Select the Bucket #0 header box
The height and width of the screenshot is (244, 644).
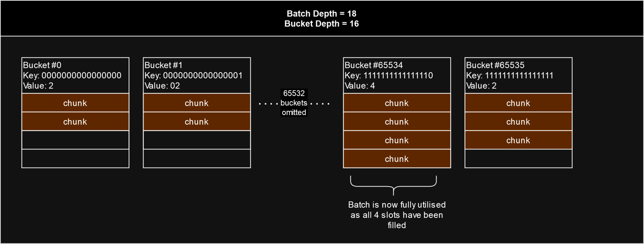coord(75,75)
